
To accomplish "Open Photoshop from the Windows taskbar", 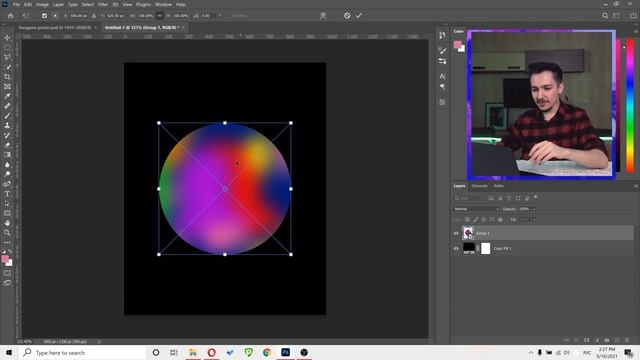I will [x=285, y=352].
